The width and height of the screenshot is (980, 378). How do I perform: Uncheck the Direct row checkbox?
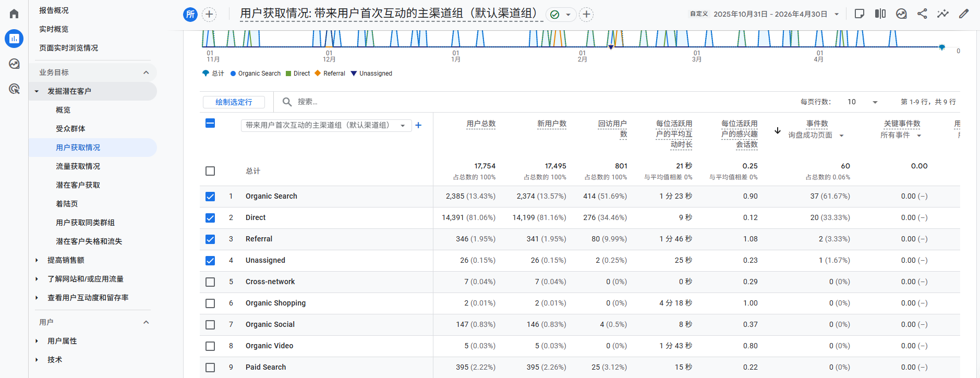coord(210,218)
